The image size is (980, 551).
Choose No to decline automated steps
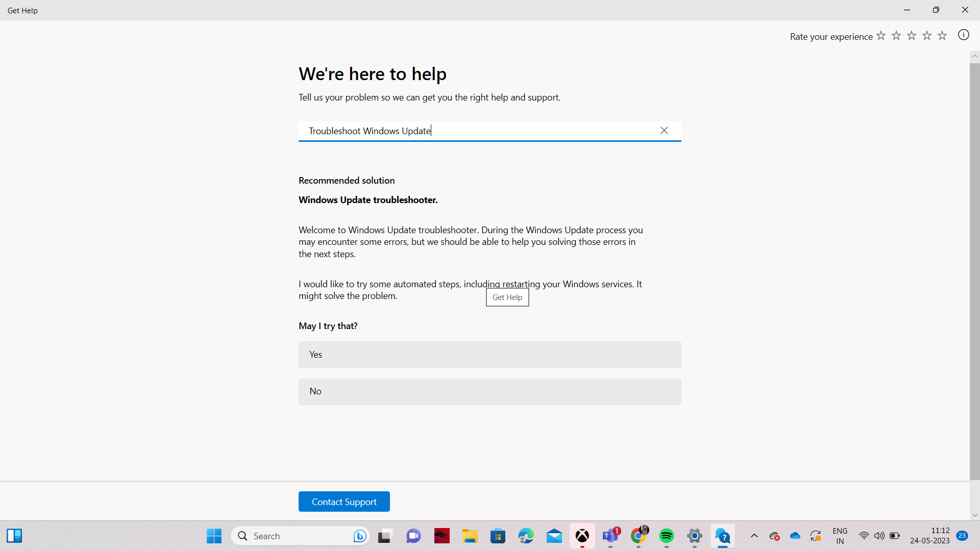click(x=489, y=391)
